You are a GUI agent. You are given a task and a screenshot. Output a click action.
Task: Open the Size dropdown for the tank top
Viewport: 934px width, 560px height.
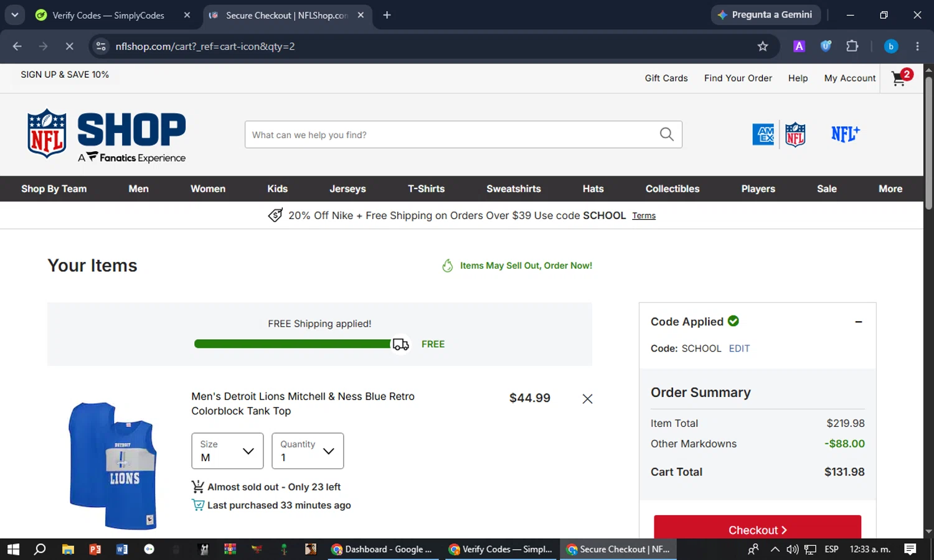point(227,451)
